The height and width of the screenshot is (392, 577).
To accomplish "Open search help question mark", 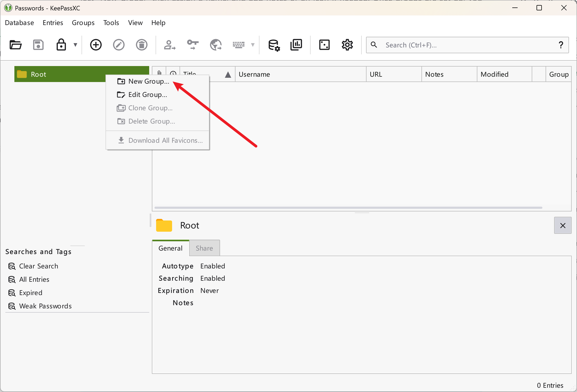I will tap(561, 45).
